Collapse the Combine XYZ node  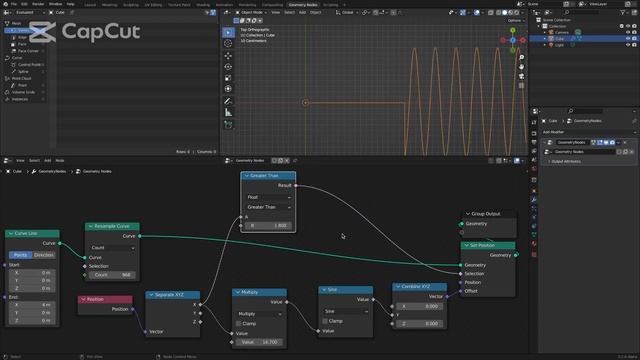coord(398,287)
